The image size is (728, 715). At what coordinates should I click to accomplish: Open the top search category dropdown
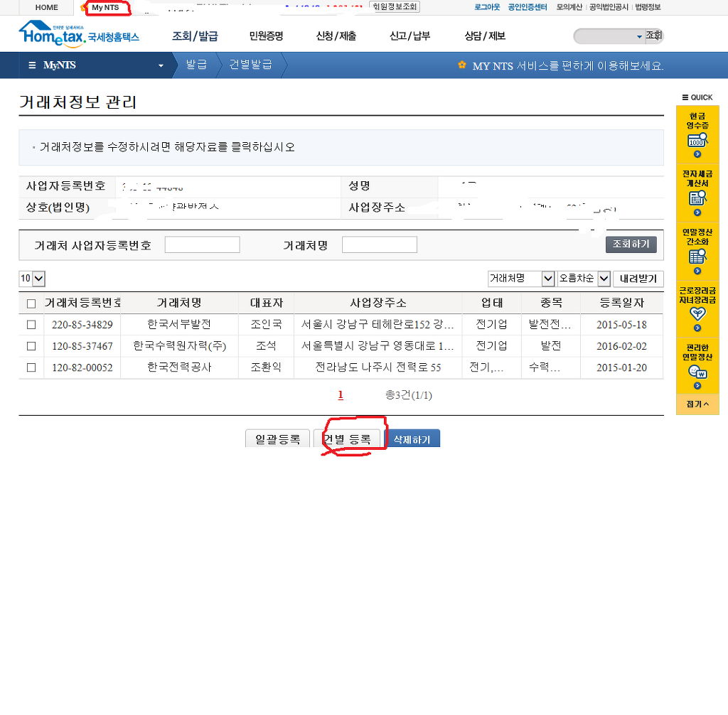click(639, 36)
